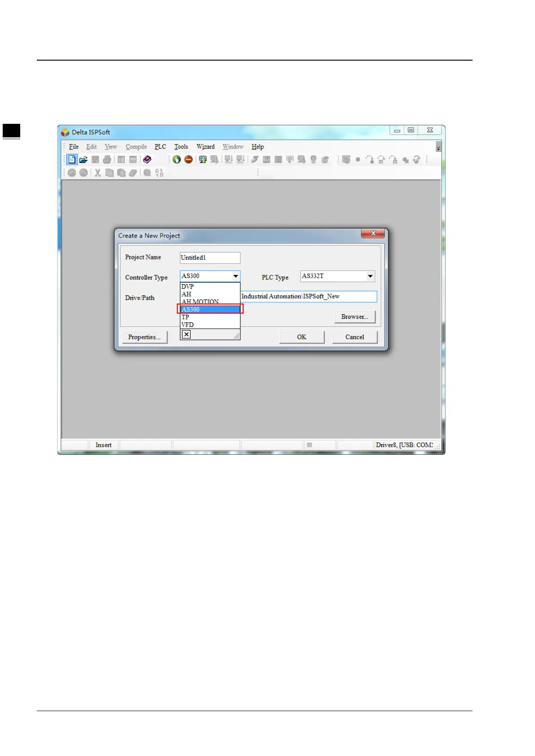Click the Browser... button
535x756 pixels.
[x=355, y=317]
